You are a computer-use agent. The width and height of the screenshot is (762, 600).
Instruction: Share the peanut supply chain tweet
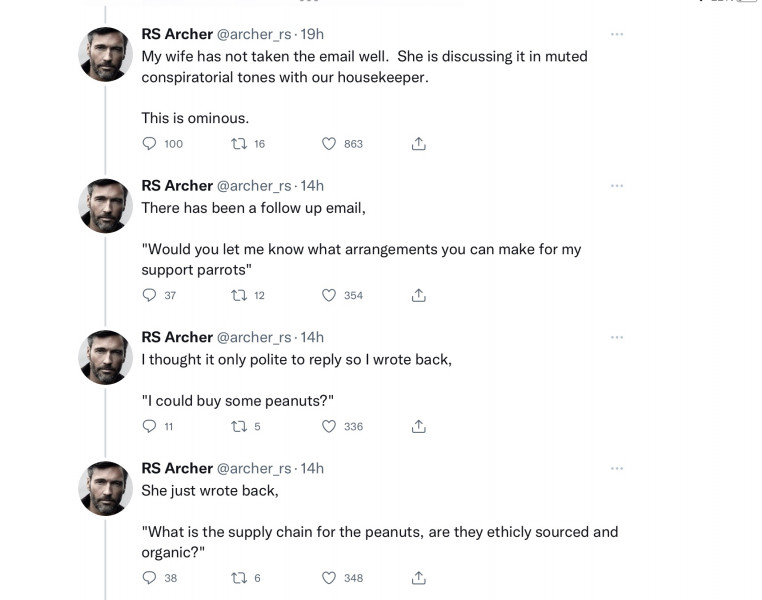click(419, 578)
